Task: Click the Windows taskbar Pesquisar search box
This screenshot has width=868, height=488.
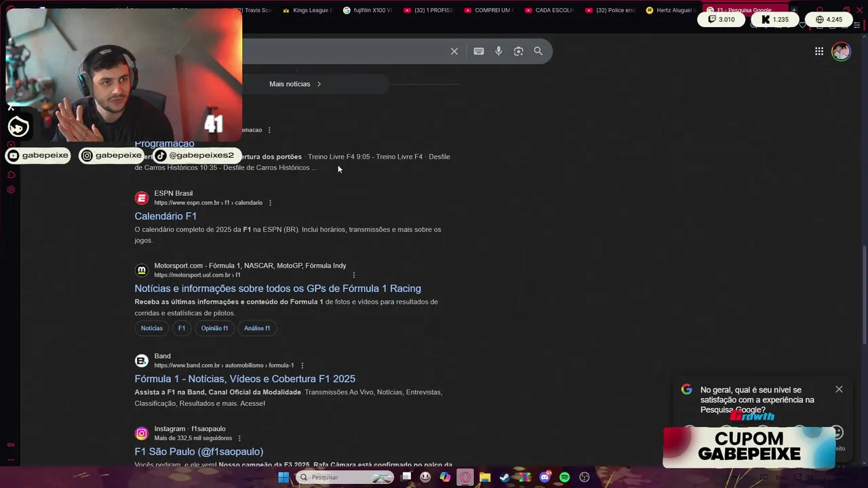Action: (x=344, y=477)
